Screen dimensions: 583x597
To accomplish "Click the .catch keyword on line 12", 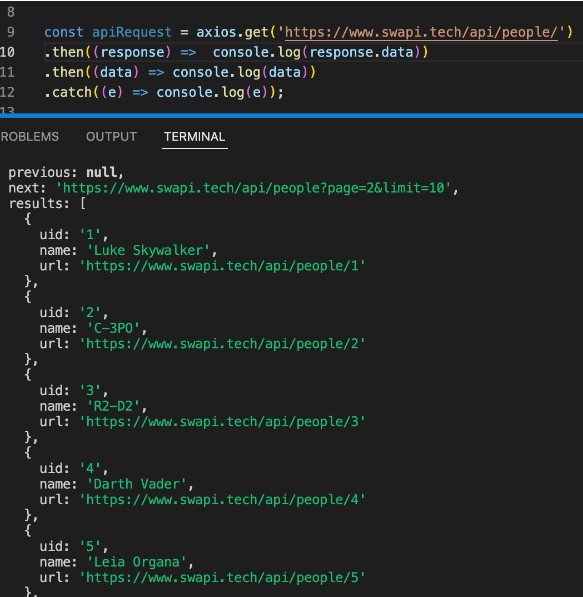I will coord(68,92).
